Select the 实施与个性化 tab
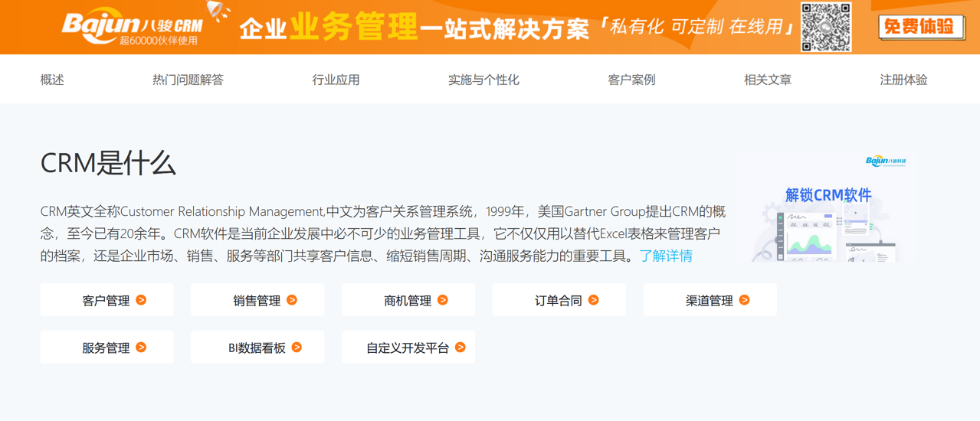 [483, 80]
